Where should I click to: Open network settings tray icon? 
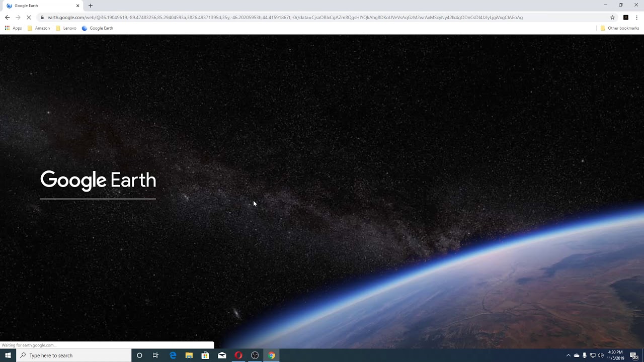[593, 355]
